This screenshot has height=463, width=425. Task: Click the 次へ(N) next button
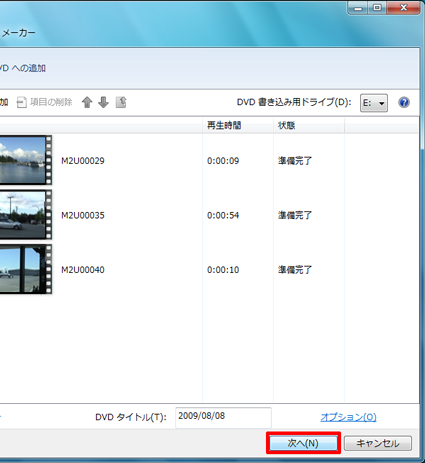pyautogui.click(x=303, y=443)
